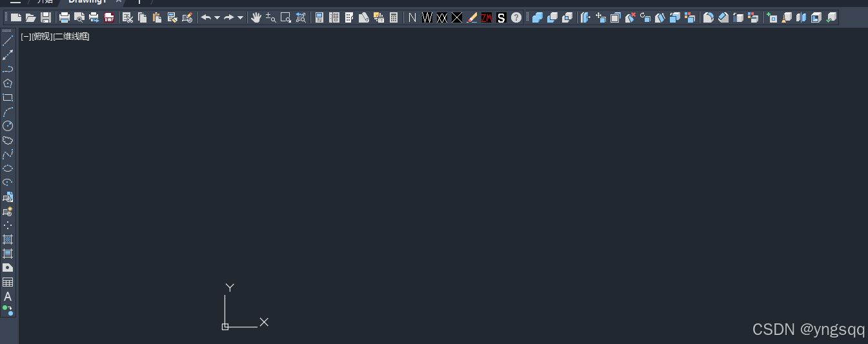Click the Zoom Previous icon
Screen dimensions: 868x344
point(301,17)
